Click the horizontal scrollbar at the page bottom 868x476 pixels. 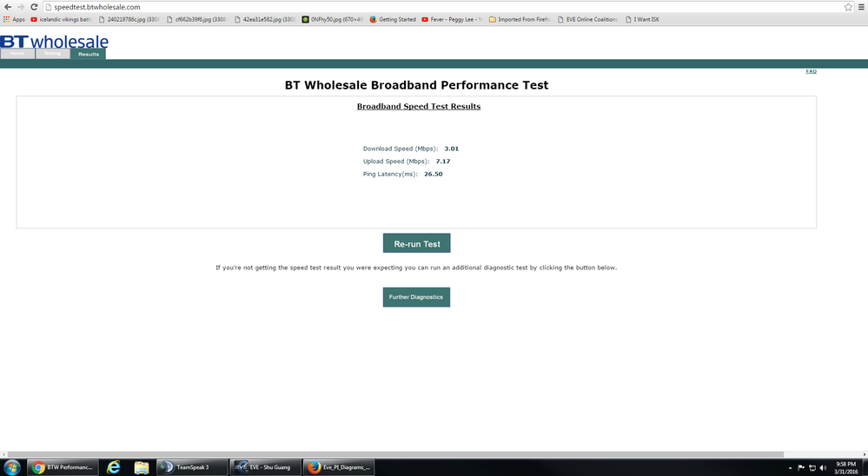click(395, 454)
